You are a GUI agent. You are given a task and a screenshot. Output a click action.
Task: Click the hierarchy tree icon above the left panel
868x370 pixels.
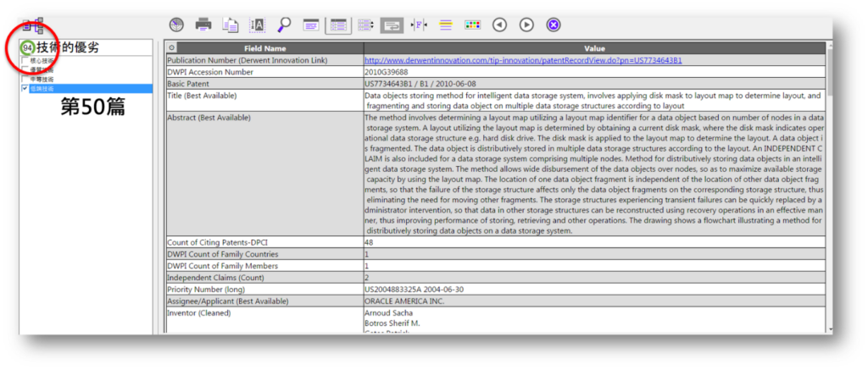[x=34, y=26]
